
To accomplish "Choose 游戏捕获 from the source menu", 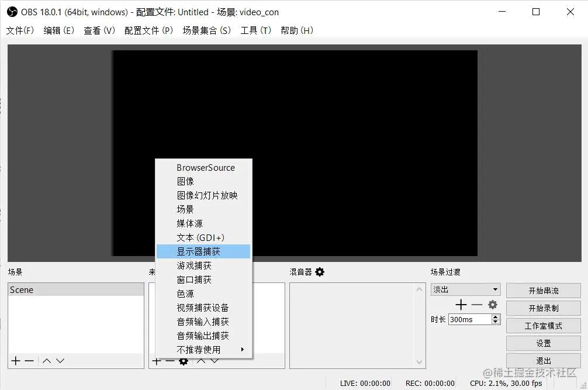I will (x=203, y=265).
